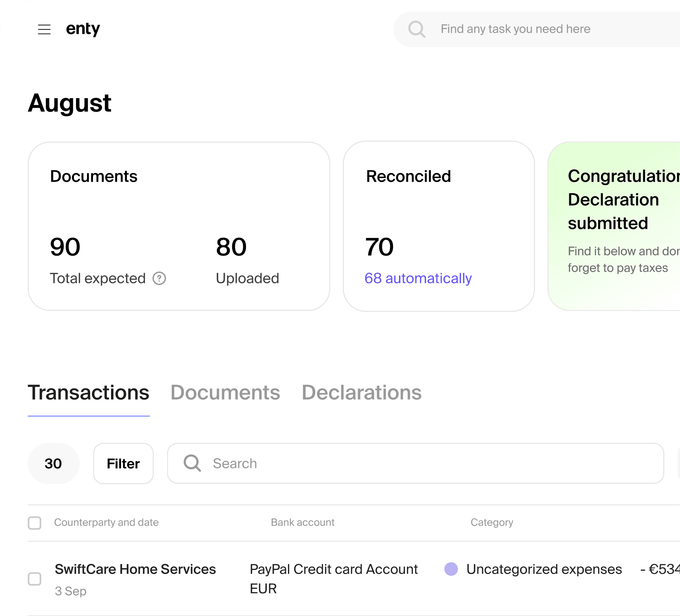The width and height of the screenshot is (680, 616).
Task: Click the purple Uncategorized expenses category dot
Action: pyautogui.click(x=451, y=569)
